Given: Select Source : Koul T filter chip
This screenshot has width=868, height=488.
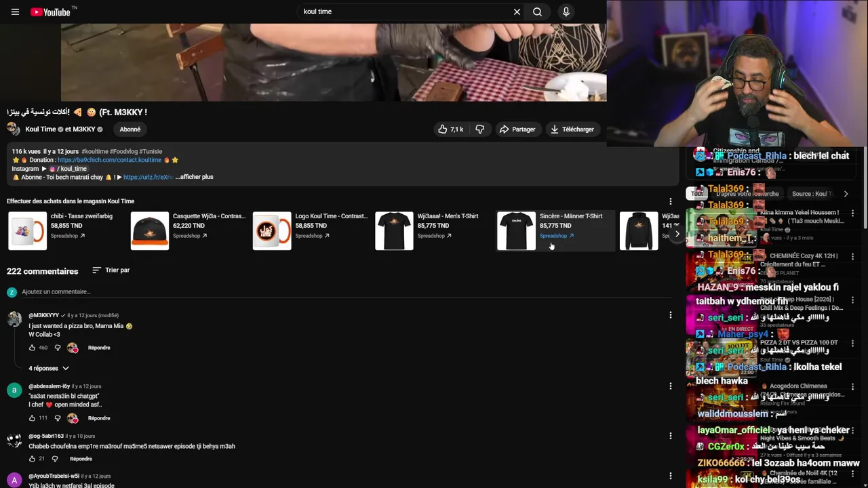Looking at the screenshot, I should (x=812, y=194).
